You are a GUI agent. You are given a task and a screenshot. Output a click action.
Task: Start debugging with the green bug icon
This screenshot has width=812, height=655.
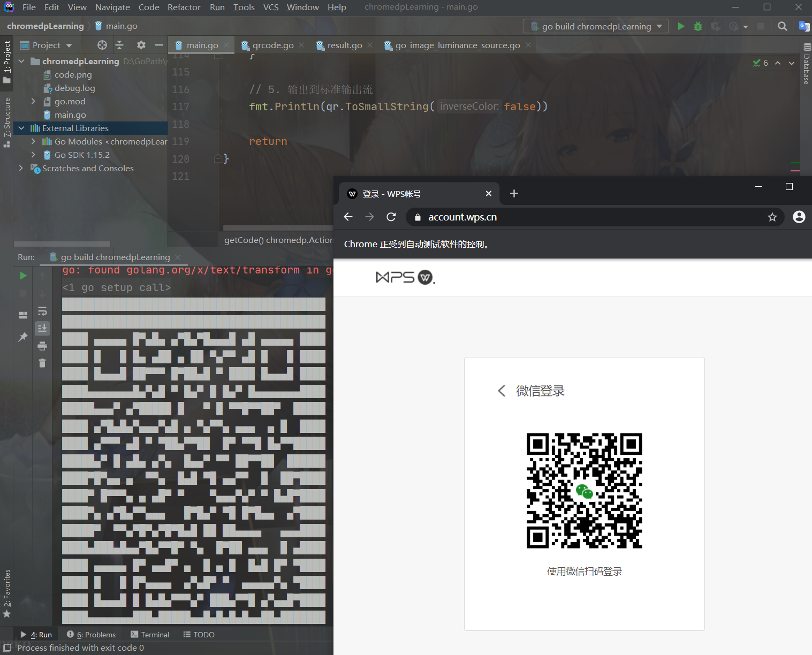697,26
